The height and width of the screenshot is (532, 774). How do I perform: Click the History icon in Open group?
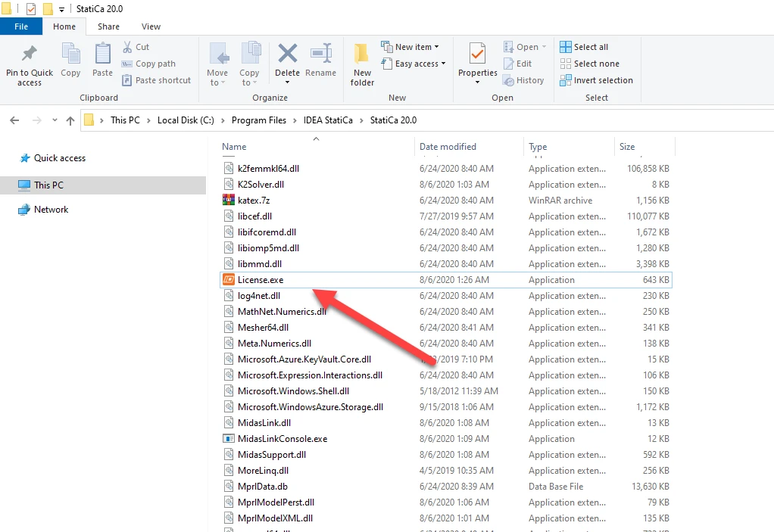508,80
